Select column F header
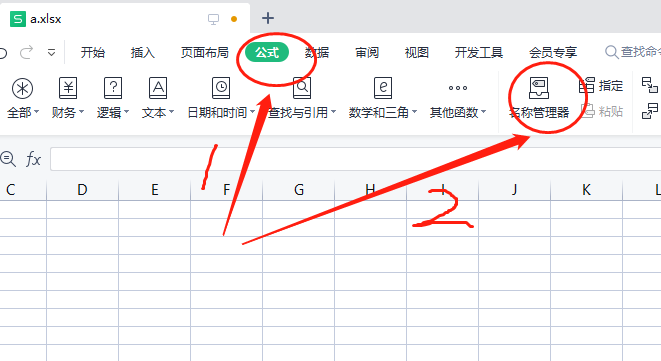Screen dimensions: 661x361 click(227, 190)
